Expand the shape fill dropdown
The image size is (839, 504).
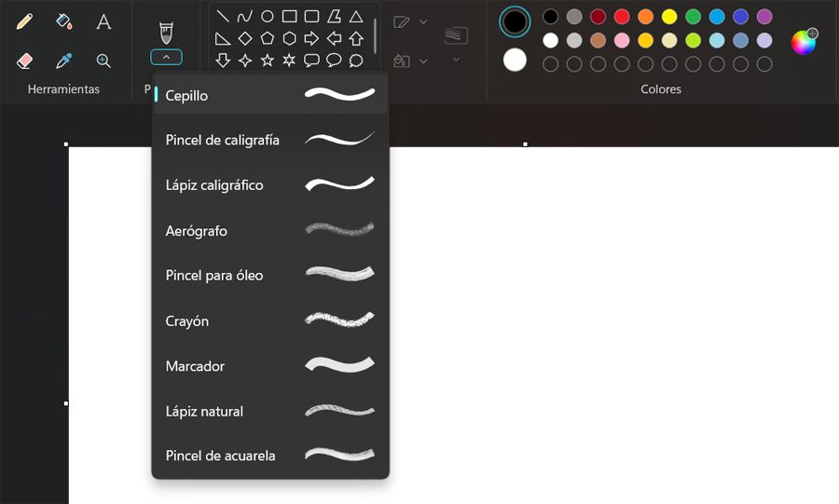423,61
